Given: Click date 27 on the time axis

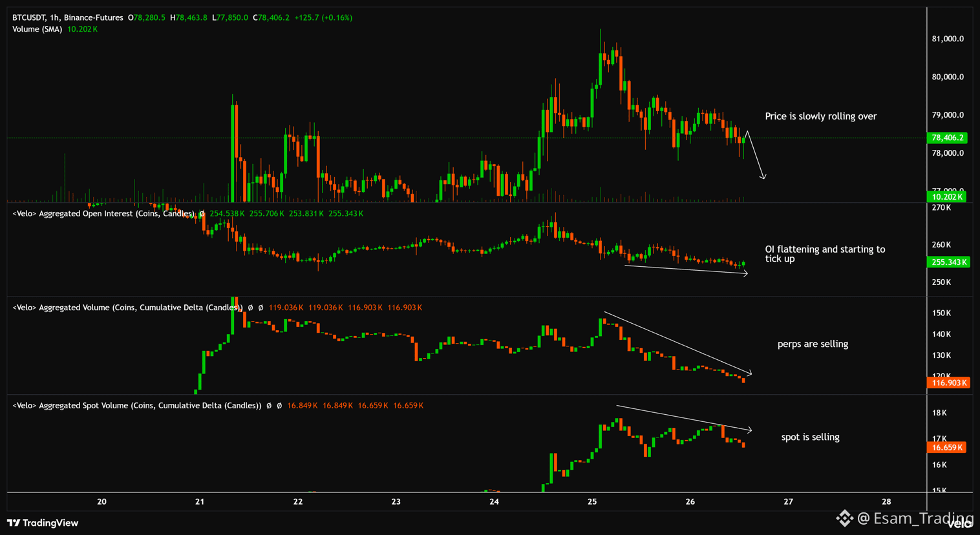Looking at the screenshot, I should click(x=789, y=501).
